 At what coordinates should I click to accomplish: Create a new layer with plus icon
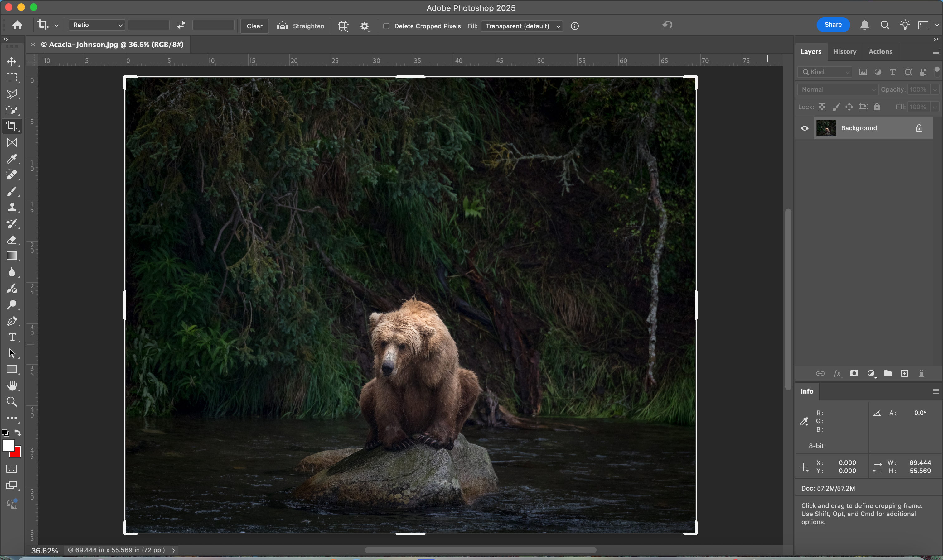[x=905, y=374]
